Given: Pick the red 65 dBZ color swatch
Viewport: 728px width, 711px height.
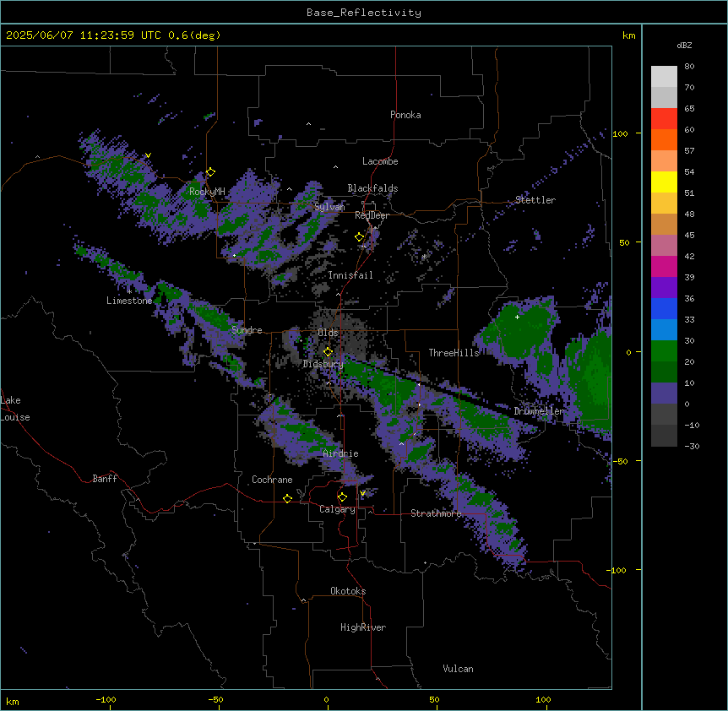Looking at the screenshot, I should coord(664,119).
